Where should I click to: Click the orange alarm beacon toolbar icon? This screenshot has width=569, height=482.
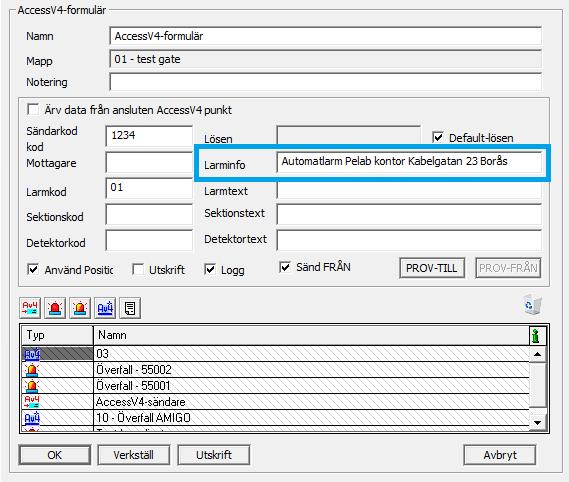tap(80, 308)
